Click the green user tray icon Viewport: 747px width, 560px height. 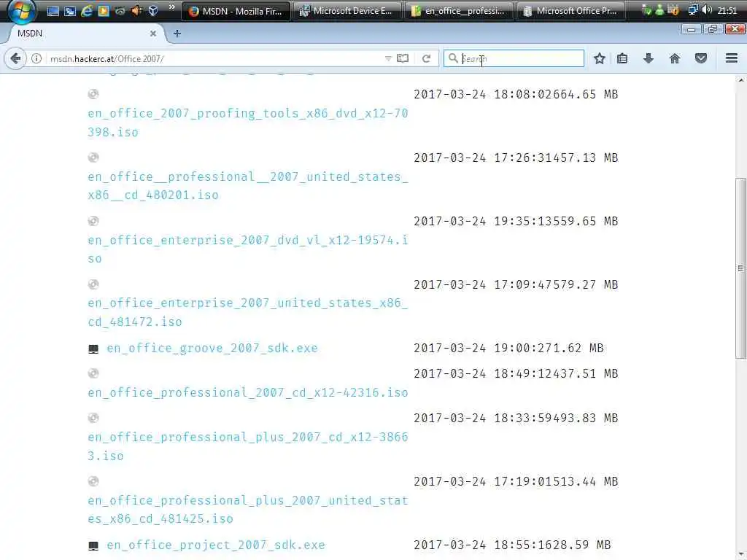659,10
